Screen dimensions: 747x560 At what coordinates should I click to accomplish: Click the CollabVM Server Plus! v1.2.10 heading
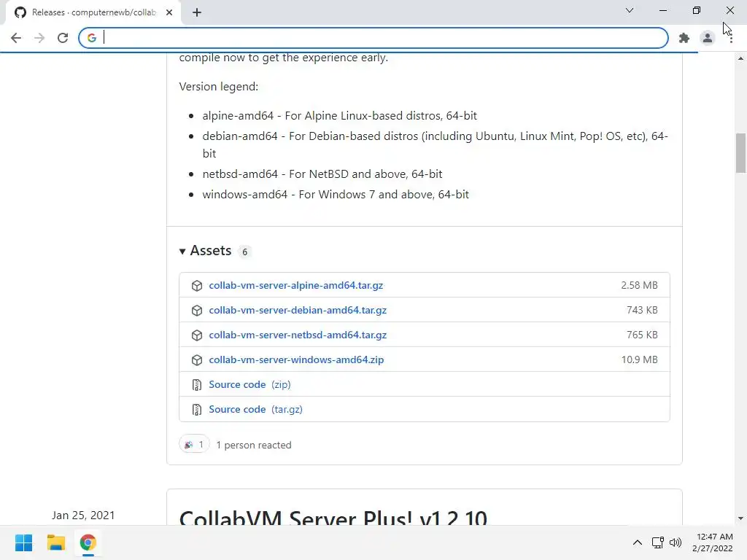click(x=333, y=518)
